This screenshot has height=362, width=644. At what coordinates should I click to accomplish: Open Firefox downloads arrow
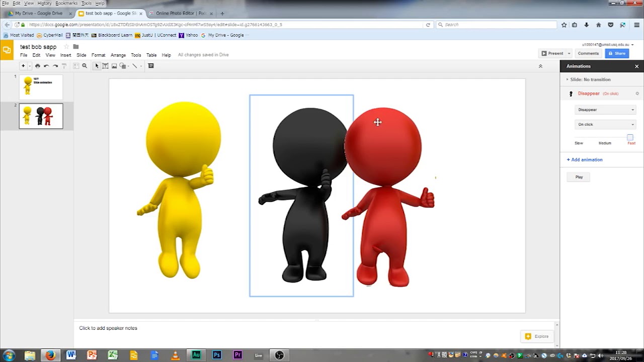586,25
